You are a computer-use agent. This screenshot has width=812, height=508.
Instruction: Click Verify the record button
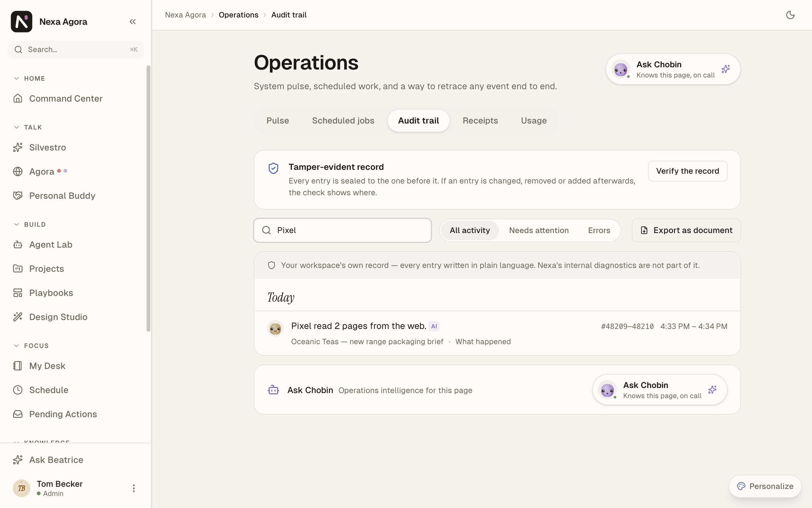coord(688,171)
